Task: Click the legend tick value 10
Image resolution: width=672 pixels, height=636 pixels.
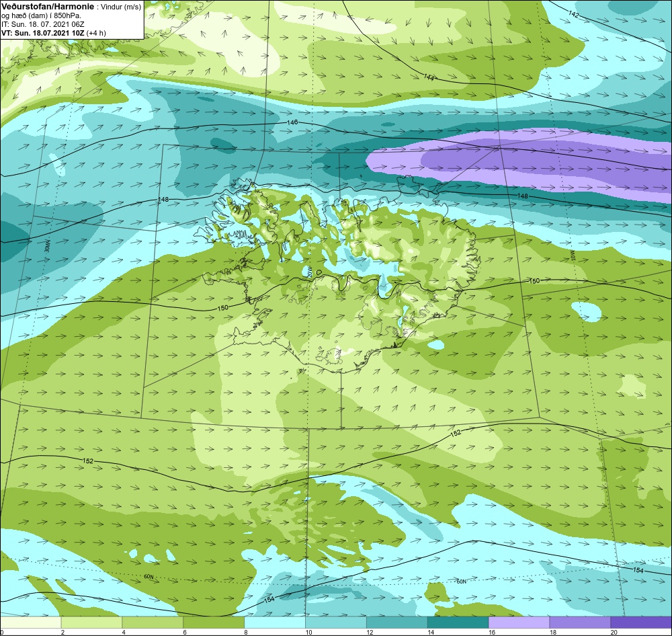Action: (308, 632)
